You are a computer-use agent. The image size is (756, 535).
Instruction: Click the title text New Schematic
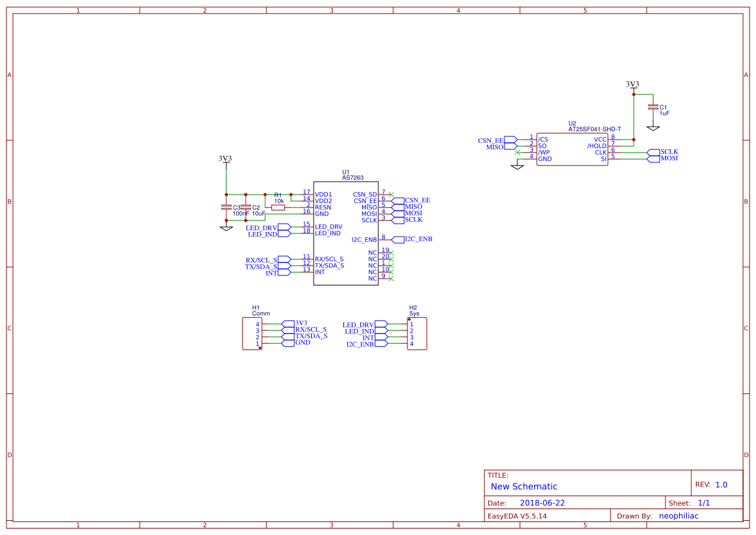point(524,487)
